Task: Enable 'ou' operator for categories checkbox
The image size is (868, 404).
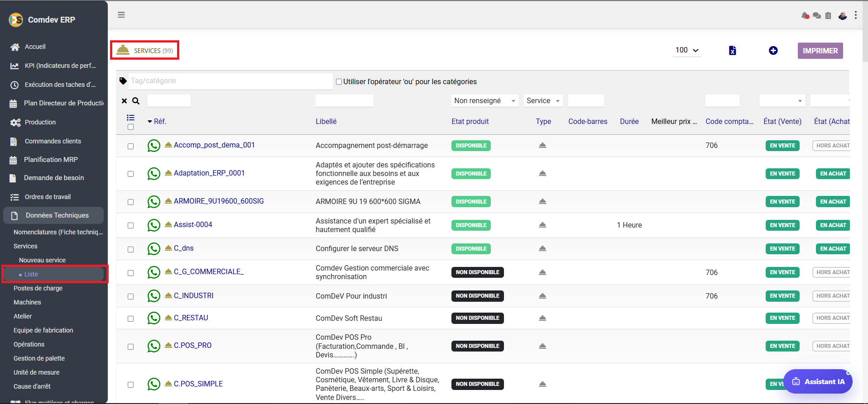Action: point(339,82)
